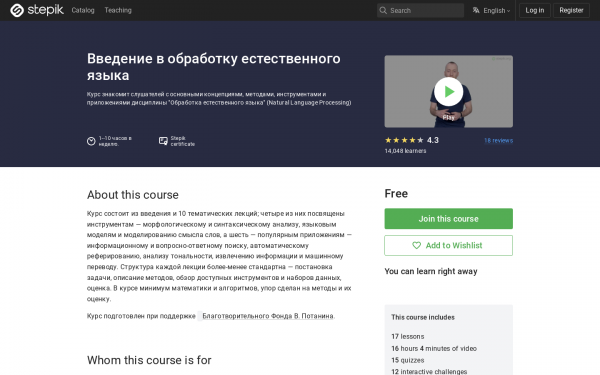Click the course title 'Введение в обработку естественного языка'
Viewport: 600px width, 375px height.
click(214, 67)
